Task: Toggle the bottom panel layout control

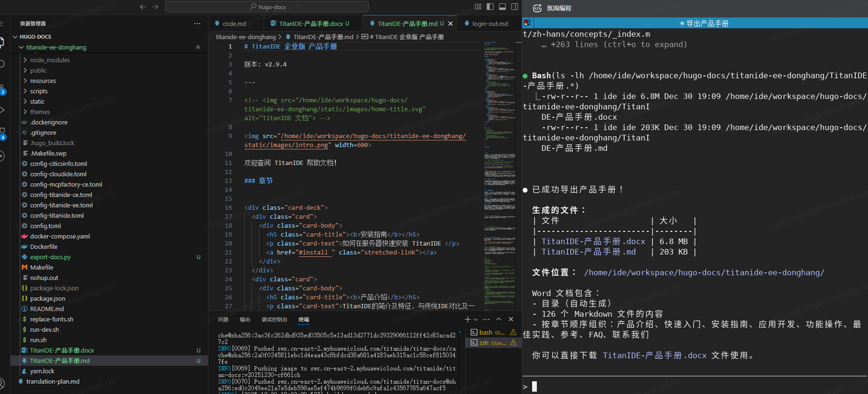Action: (x=503, y=6)
